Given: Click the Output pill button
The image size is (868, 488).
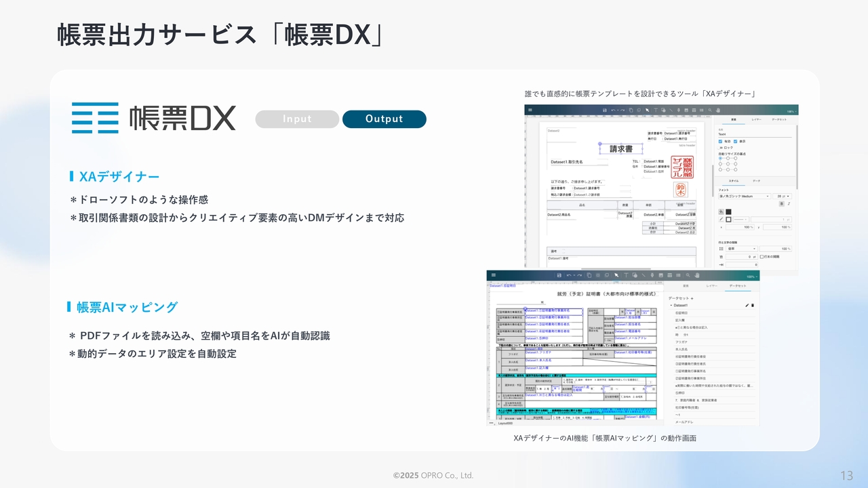Looking at the screenshot, I should [384, 119].
